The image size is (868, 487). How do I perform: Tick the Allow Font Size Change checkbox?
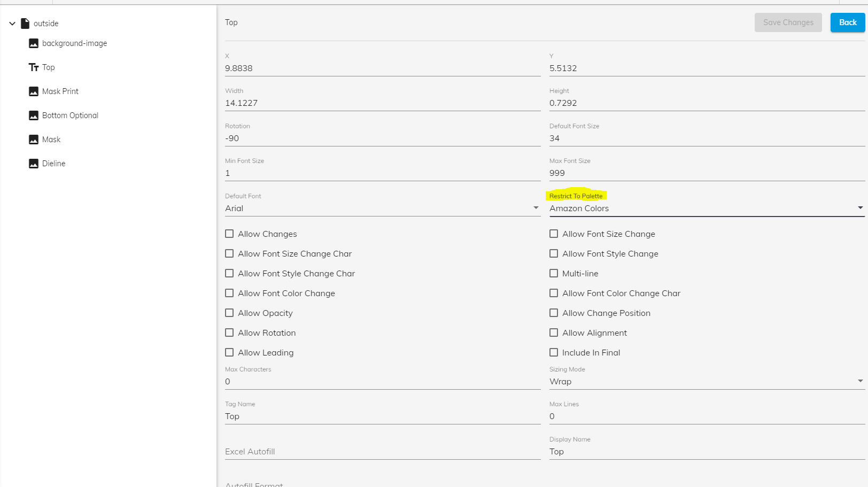554,234
